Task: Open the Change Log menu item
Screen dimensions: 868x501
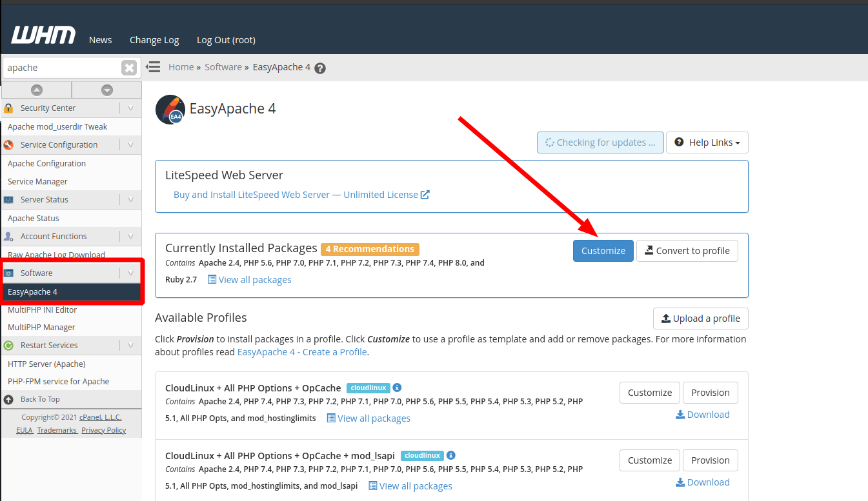Action: pos(154,40)
